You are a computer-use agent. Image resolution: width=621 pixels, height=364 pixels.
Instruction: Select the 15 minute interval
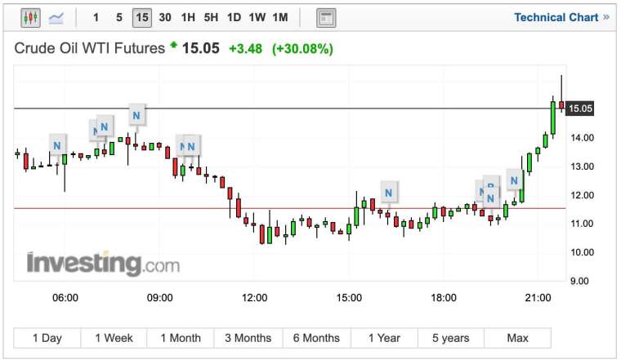pyautogui.click(x=142, y=18)
